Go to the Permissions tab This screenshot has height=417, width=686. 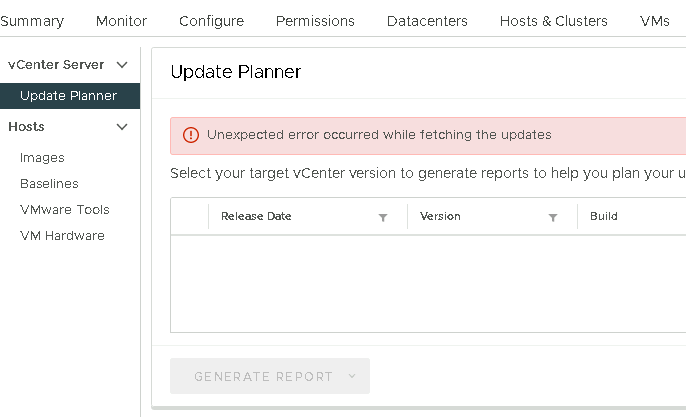315,21
